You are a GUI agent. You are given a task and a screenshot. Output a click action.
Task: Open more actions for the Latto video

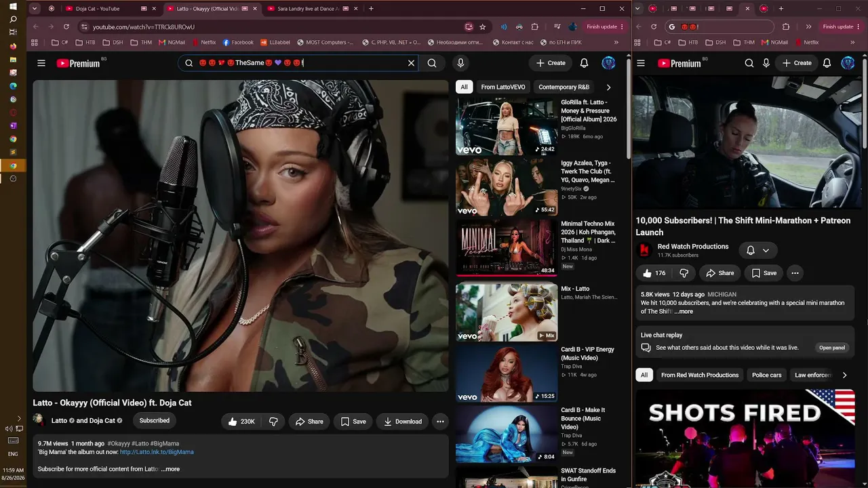click(440, 422)
